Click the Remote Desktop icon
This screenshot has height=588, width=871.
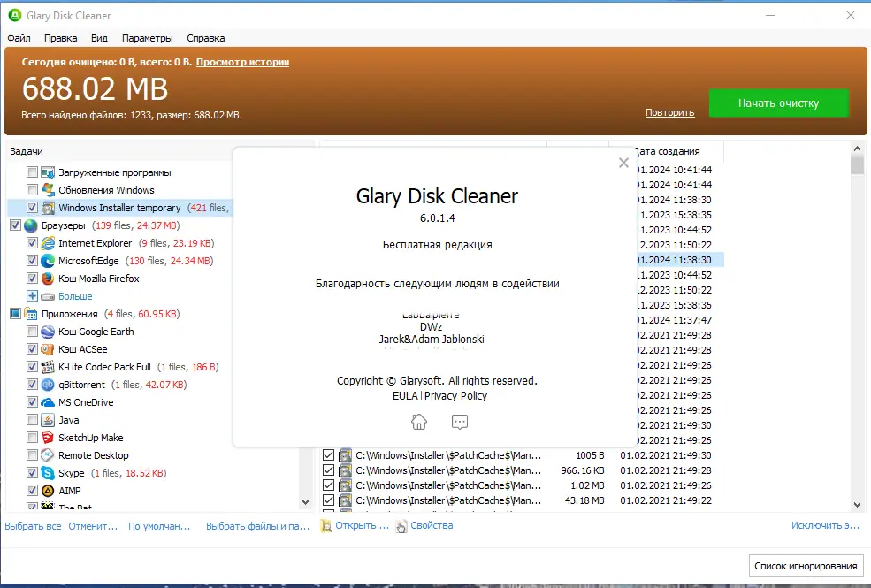pyautogui.click(x=48, y=455)
